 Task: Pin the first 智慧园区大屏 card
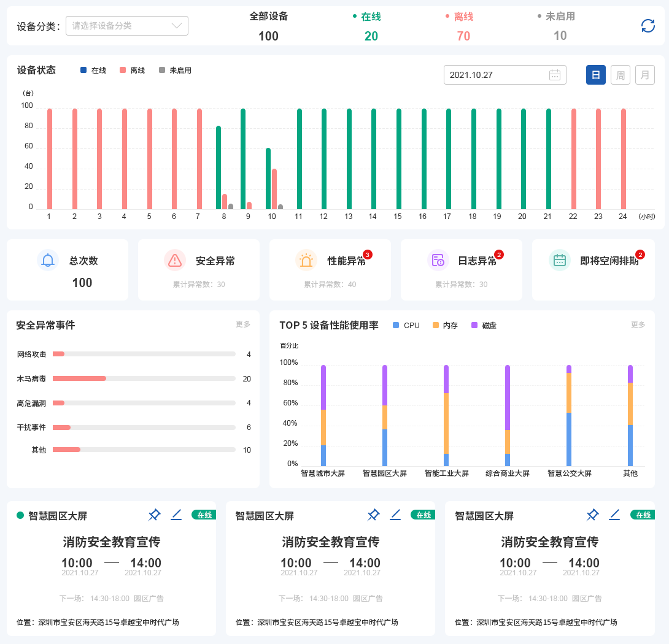point(155,515)
